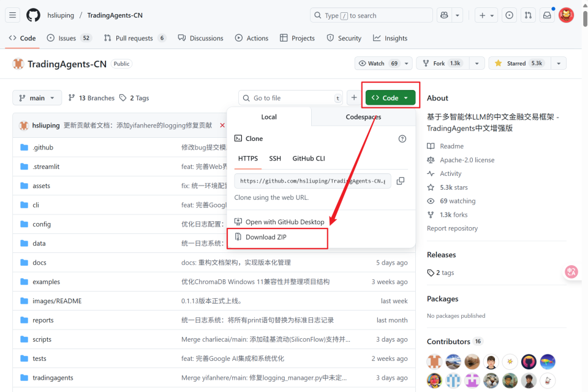The height and width of the screenshot is (392, 588).
Task: View your issues from header icon
Action: 509,15
